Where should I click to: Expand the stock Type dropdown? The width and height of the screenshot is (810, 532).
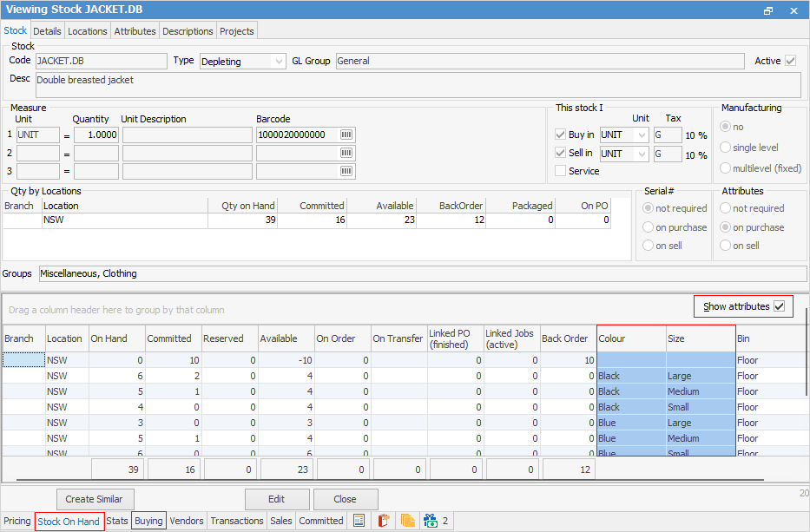[278, 62]
